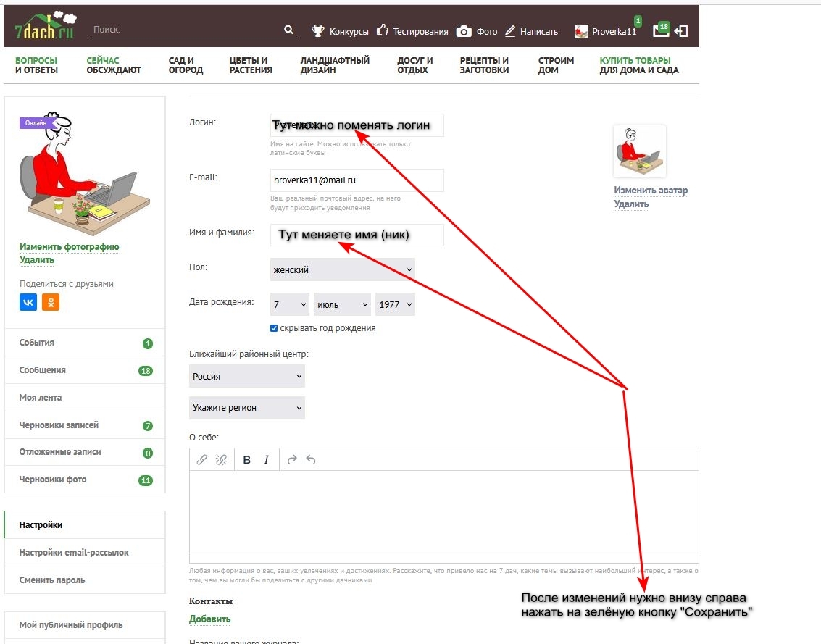Click the Изменить аватар link
Image resolution: width=821 pixels, height=644 pixels.
point(651,191)
